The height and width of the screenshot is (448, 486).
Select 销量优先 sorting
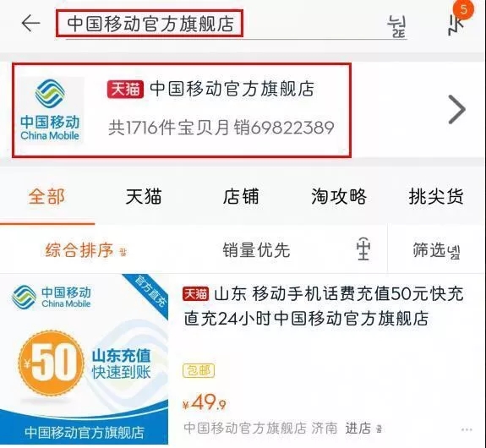(x=256, y=250)
